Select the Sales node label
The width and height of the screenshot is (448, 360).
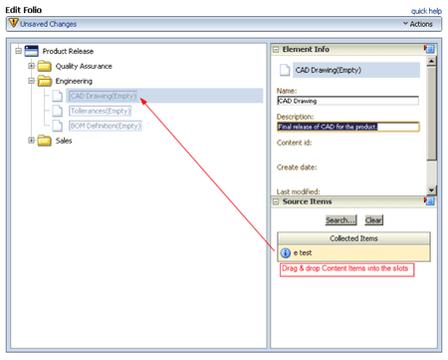64,141
